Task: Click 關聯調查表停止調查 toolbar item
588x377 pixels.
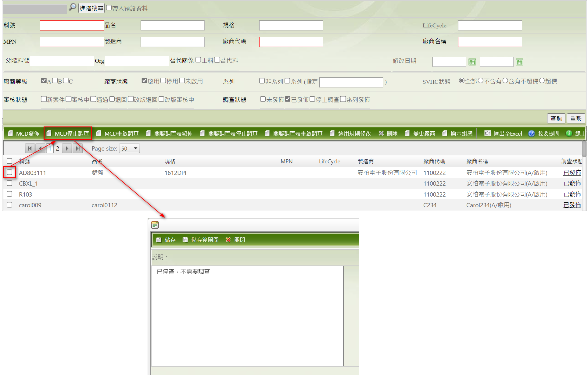Action: point(229,133)
